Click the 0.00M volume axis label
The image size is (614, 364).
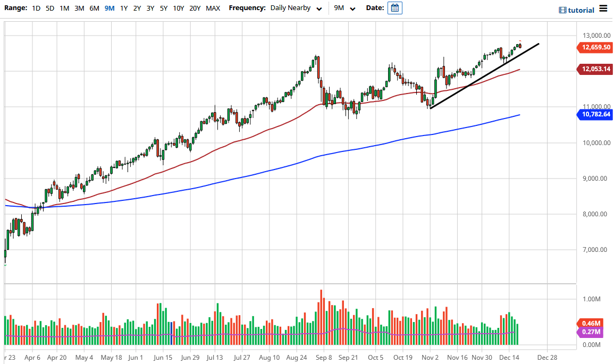pos(592,345)
